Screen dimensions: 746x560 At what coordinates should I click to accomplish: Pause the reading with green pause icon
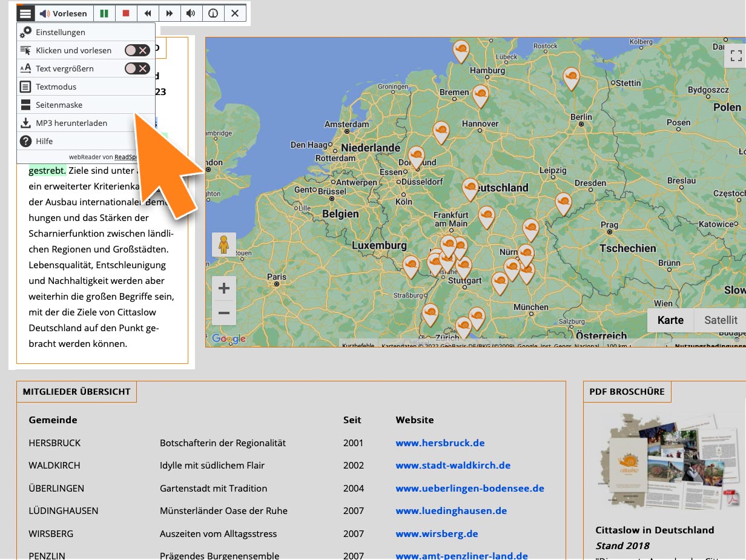(x=104, y=13)
